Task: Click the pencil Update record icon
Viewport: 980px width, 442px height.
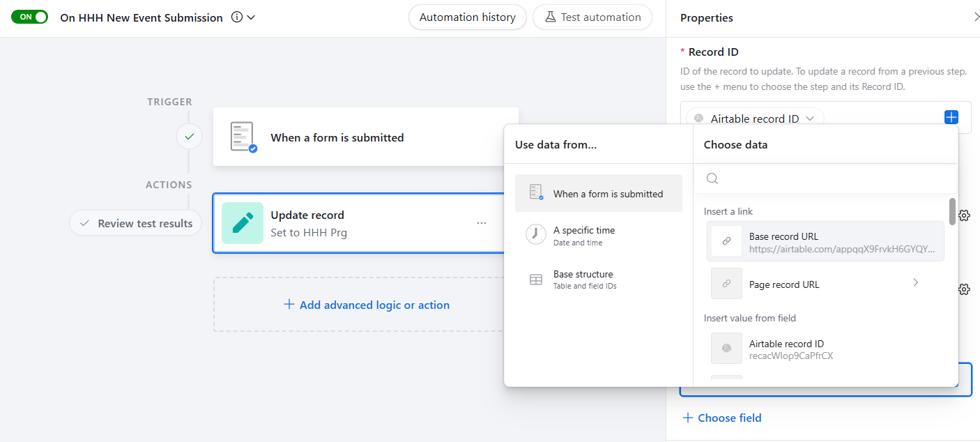Action: [243, 223]
